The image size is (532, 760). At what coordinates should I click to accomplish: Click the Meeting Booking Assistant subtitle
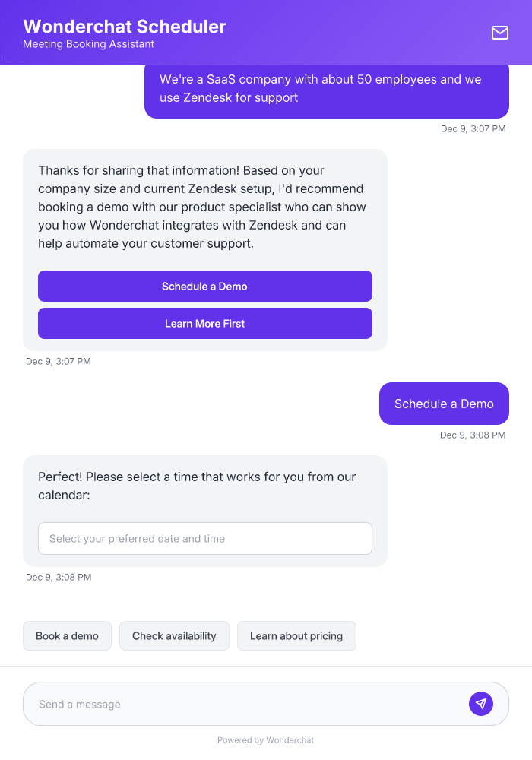click(x=88, y=44)
